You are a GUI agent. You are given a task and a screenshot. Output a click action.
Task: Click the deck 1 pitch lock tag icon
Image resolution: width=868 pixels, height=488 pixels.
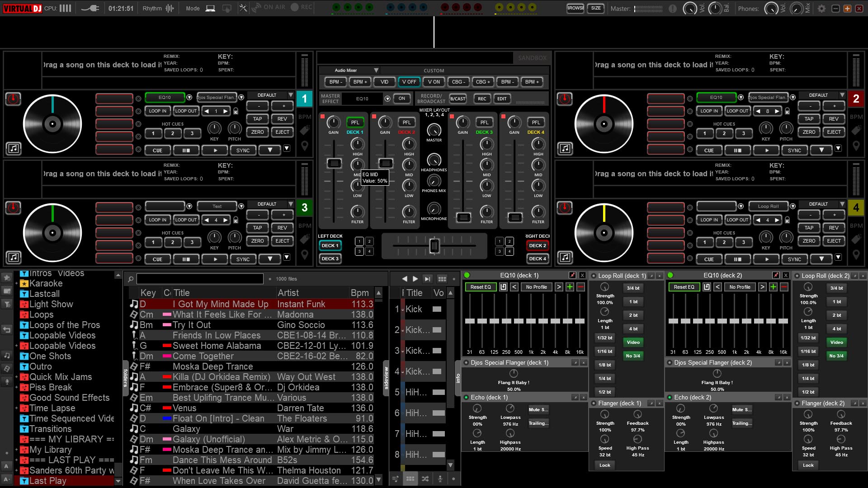pos(305,130)
